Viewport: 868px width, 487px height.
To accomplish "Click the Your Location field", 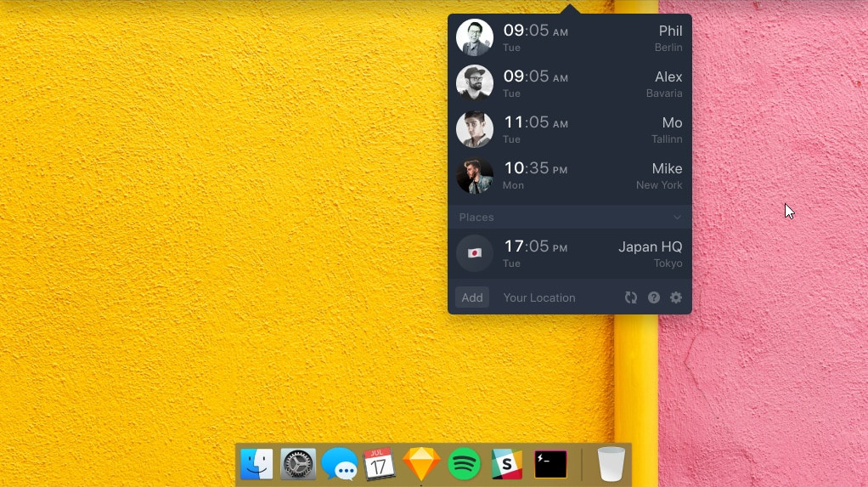I will pos(539,297).
